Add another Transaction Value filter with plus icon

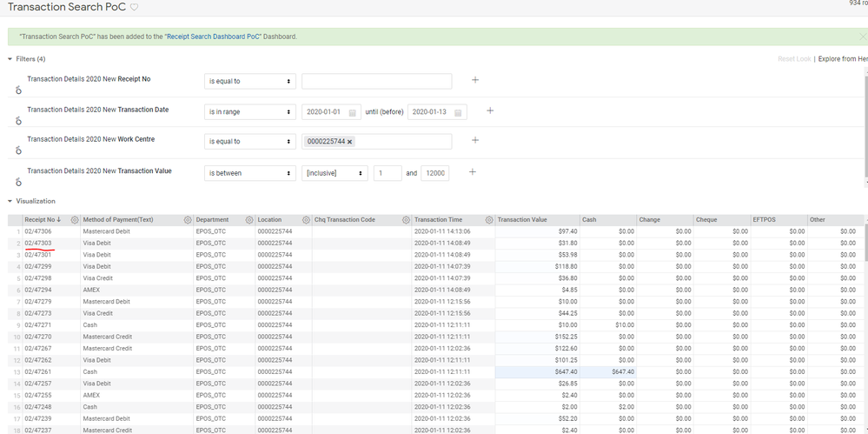(x=472, y=172)
